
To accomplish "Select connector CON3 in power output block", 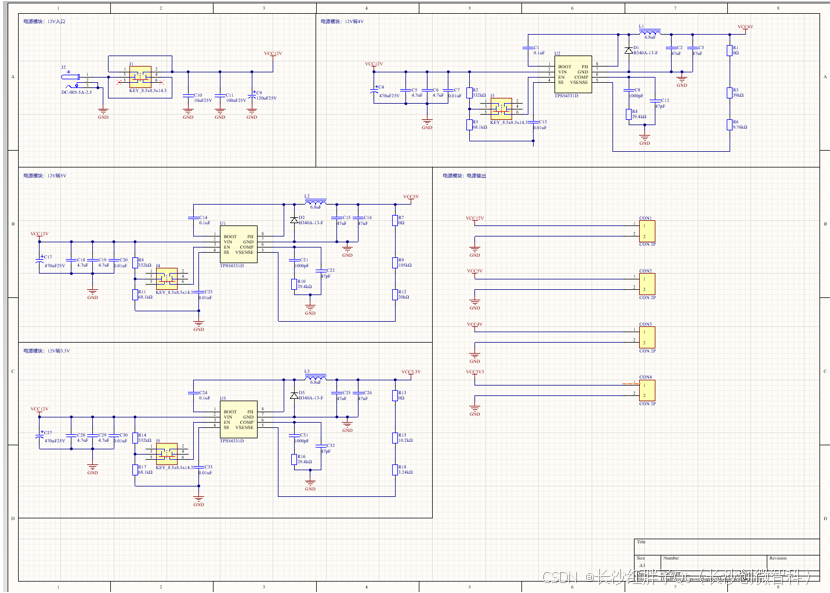I will tap(647, 337).
